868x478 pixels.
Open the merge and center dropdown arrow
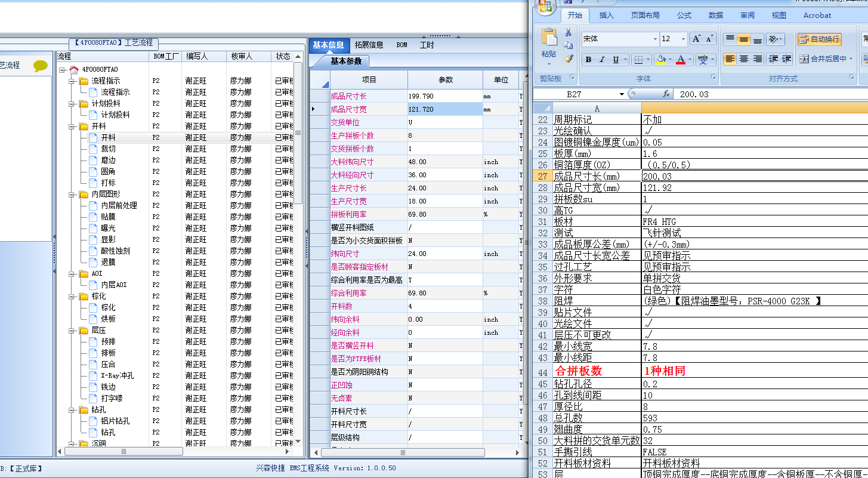point(851,59)
